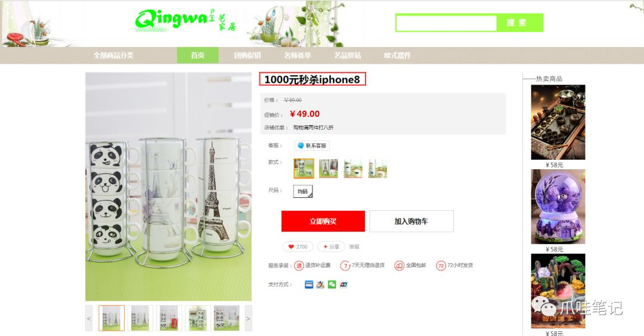Click the green search input field
Image resolution: width=644 pixels, height=336 pixels.
(x=447, y=23)
